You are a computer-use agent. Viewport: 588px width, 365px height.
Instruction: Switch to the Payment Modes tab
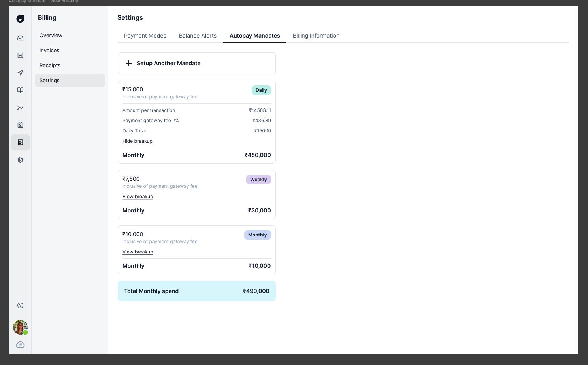coord(145,36)
